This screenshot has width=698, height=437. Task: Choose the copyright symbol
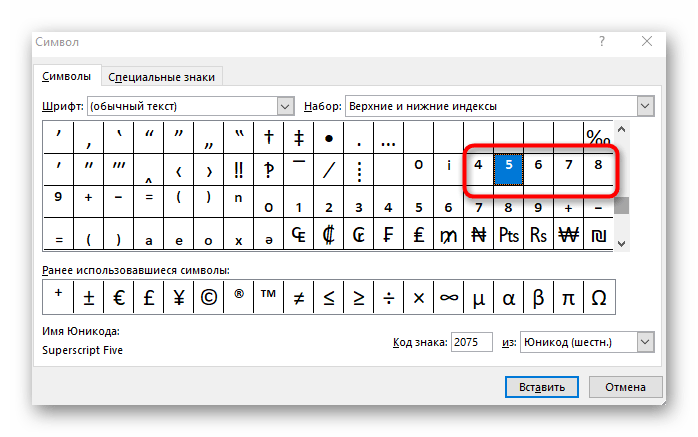click(x=209, y=297)
